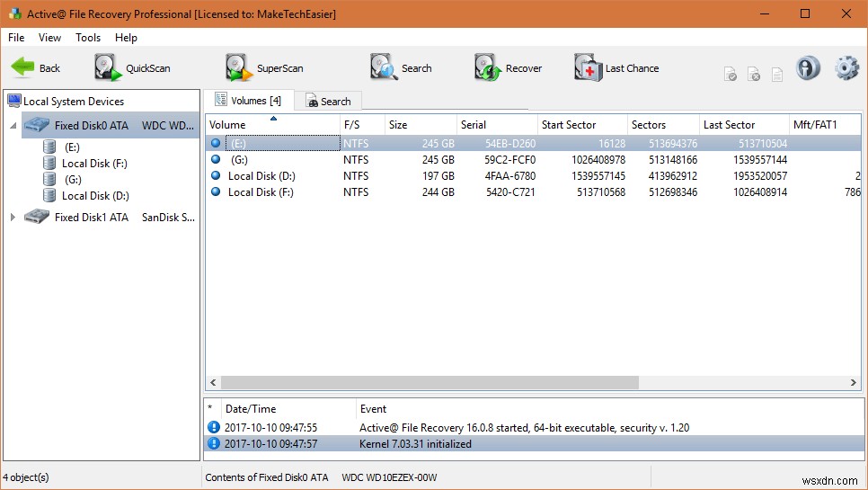Click the Recover toolbar button

(508, 67)
